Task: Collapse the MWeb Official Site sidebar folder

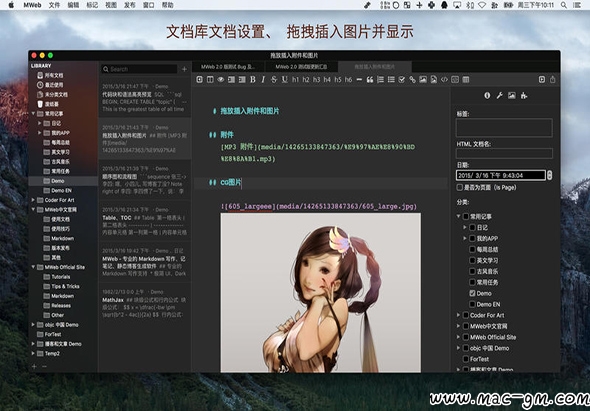Action: (33, 267)
